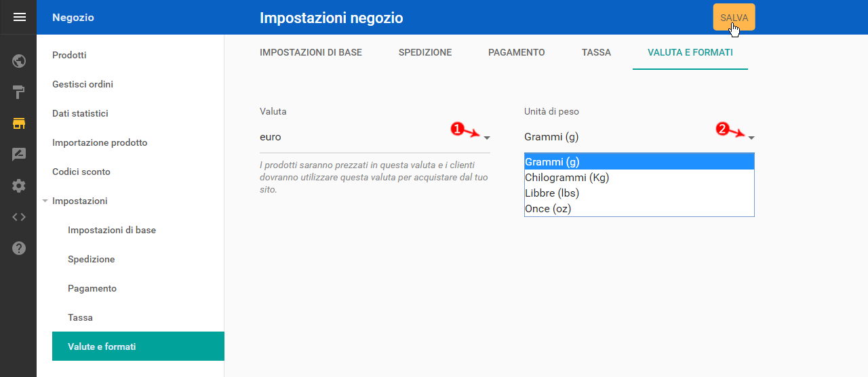The height and width of the screenshot is (377, 868).
Task: Click the code brackets icon
Action: click(19, 217)
